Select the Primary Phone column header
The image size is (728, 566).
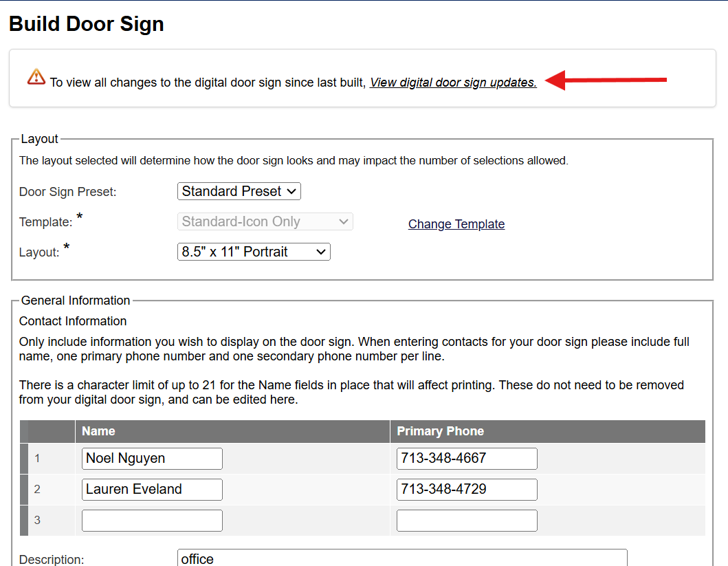click(548, 431)
